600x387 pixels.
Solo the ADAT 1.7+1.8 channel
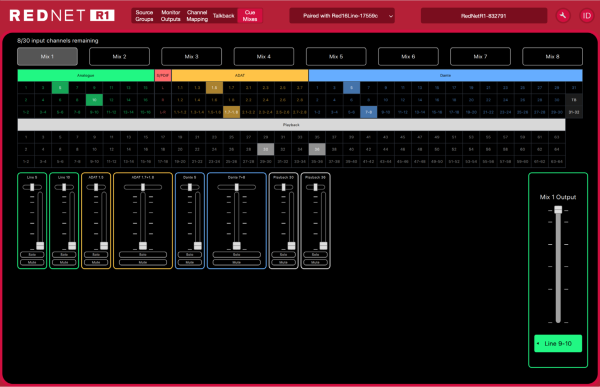[x=143, y=255]
